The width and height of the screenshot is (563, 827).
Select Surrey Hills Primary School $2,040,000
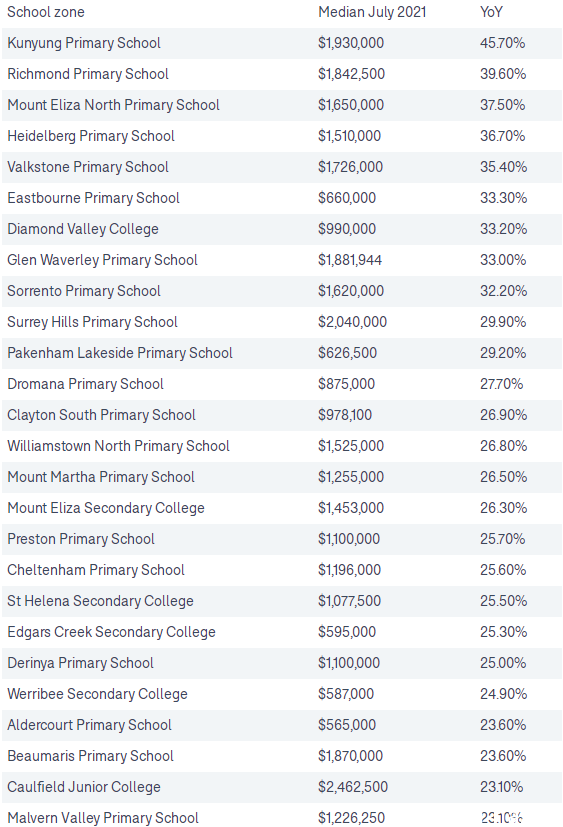coord(352,322)
